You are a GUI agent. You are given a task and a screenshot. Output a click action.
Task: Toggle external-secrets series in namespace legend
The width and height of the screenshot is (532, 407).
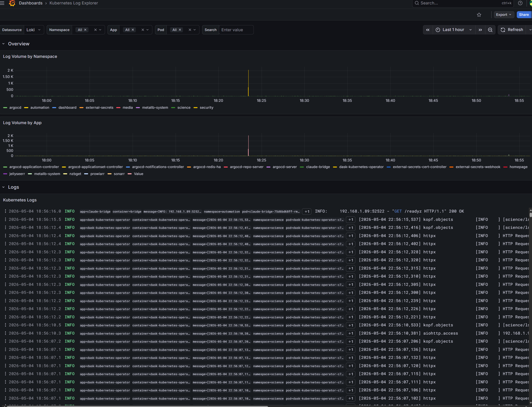(100, 108)
